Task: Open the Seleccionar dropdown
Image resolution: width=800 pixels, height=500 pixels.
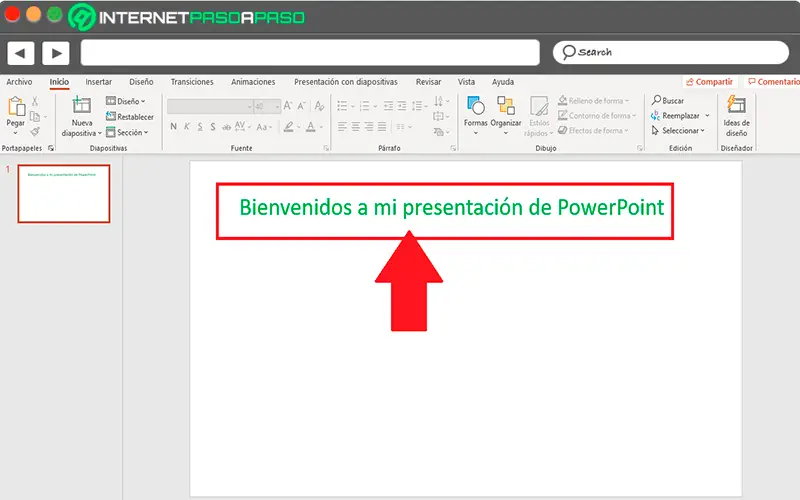Action: tap(678, 131)
